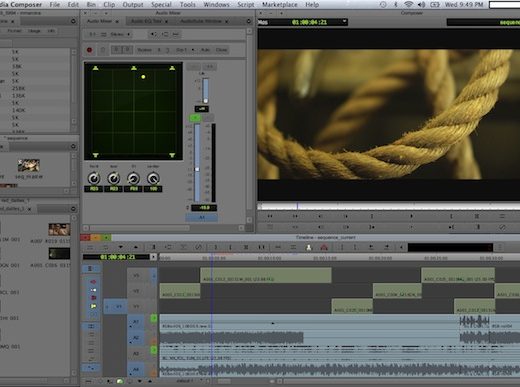Click the Auto button in Audio Mixer
520x387 pixels.
[205, 50]
